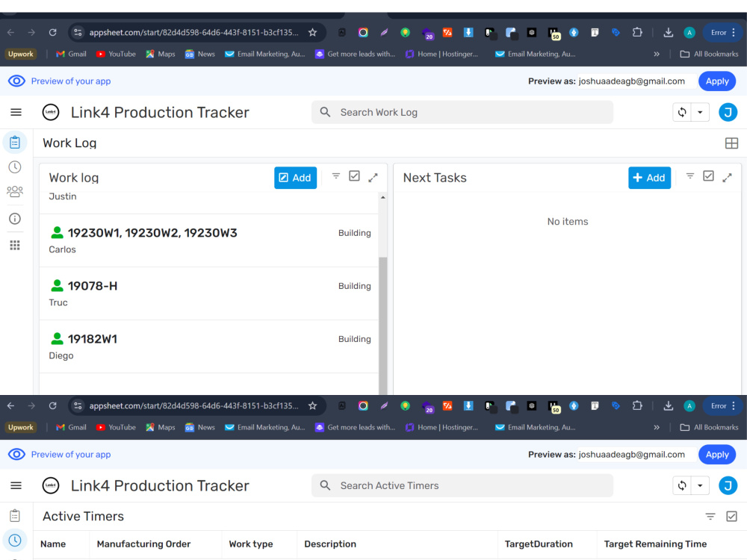The width and height of the screenshot is (747, 560).
Task: Open Upwork bookmark in Work Log window
Action: click(21, 54)
